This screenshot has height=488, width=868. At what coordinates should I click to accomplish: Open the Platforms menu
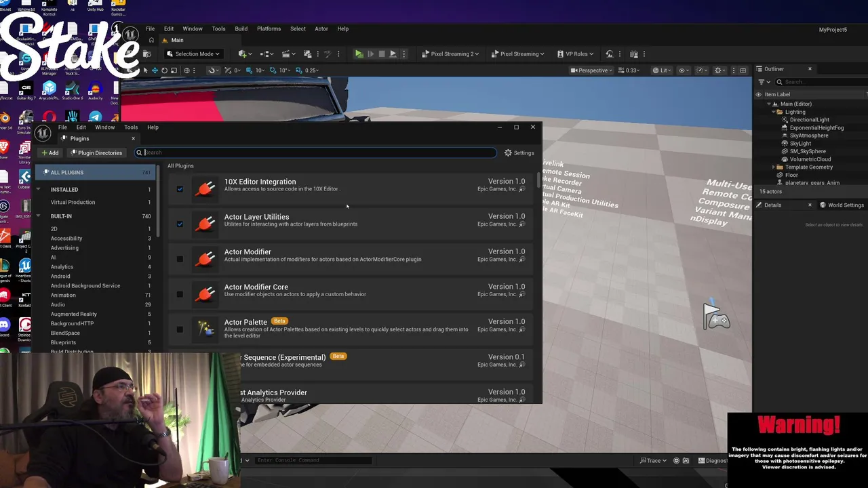pos(269,29)
